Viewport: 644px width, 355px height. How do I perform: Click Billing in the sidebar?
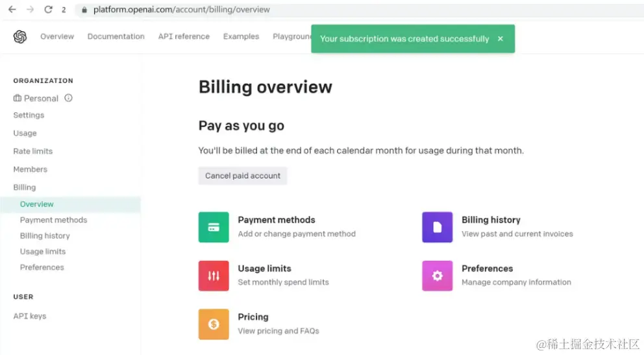tap(24, 188)
